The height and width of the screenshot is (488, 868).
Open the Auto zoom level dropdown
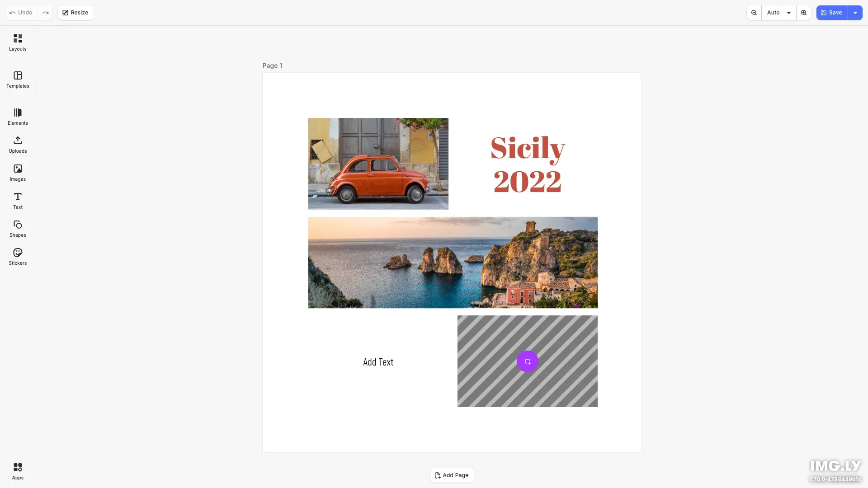pyautogui.click(x=778, y=13)
